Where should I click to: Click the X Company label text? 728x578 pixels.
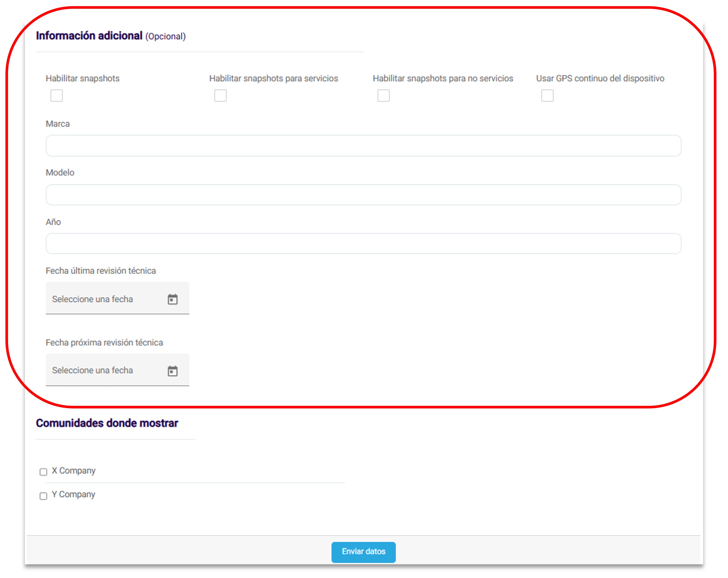(x=74, y=471)
